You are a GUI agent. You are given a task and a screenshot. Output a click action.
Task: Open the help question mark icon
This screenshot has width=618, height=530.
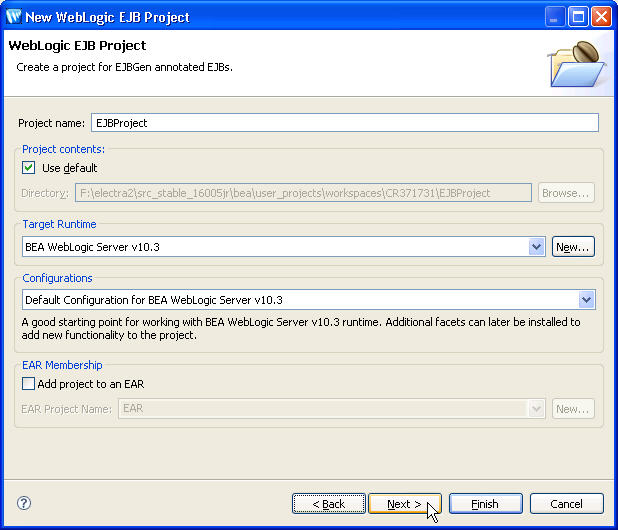[24, 503]
